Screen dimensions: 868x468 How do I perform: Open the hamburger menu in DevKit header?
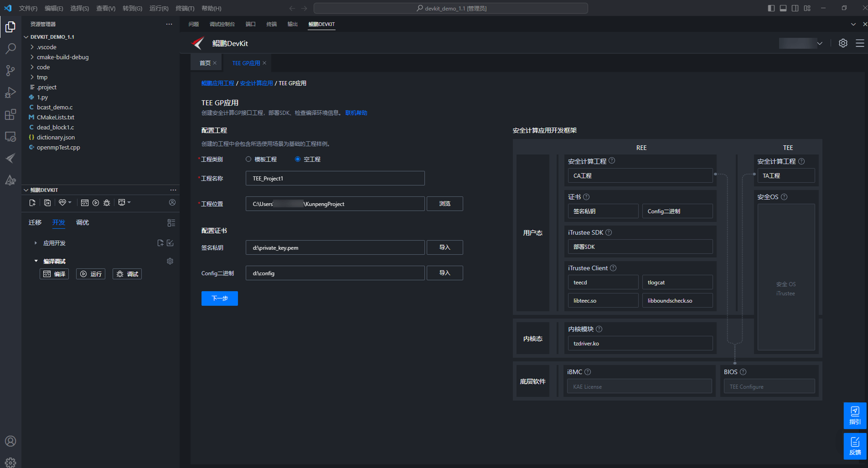pos(860,43)
